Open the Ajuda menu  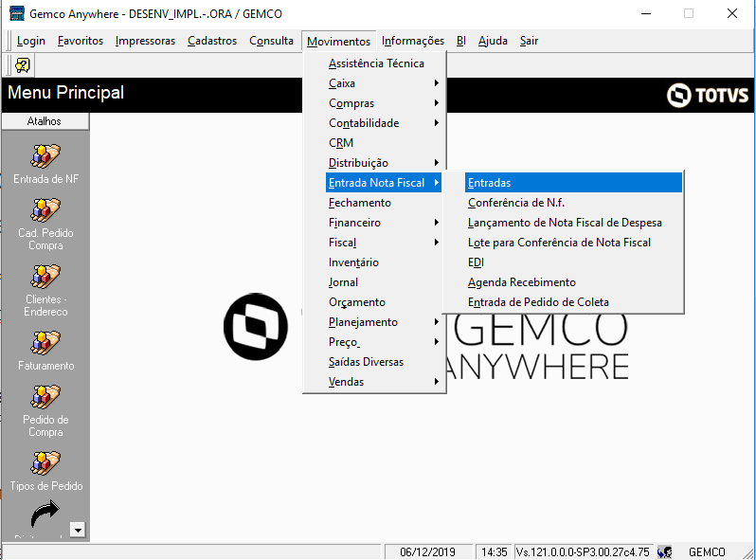point(493,41)
